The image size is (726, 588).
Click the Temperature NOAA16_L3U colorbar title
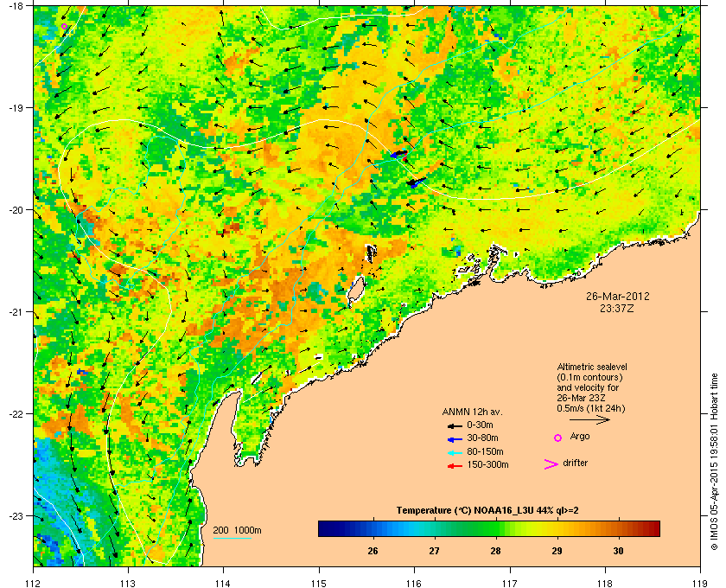[487, 511]
